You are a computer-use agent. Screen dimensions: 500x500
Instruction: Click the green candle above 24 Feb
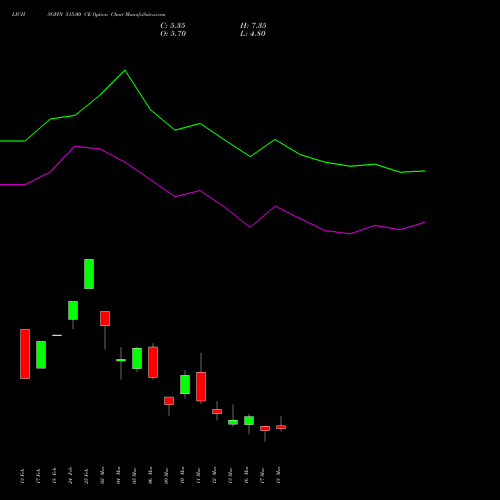73,310
